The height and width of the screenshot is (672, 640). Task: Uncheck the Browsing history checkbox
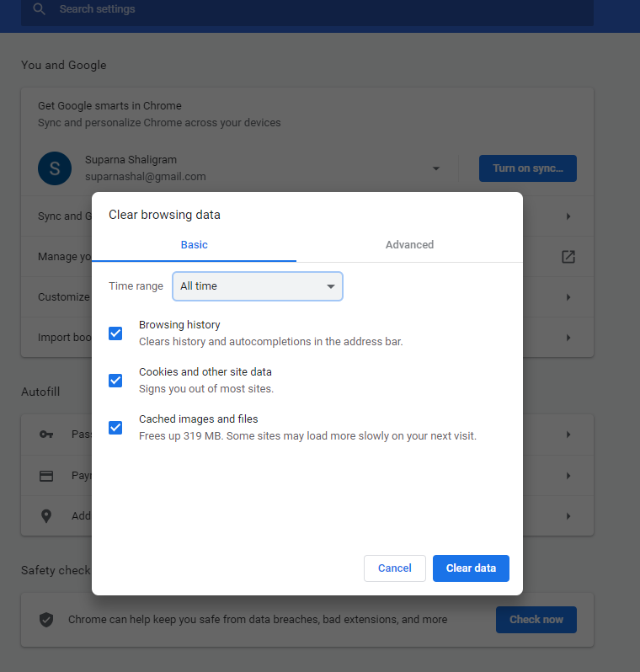116,333
